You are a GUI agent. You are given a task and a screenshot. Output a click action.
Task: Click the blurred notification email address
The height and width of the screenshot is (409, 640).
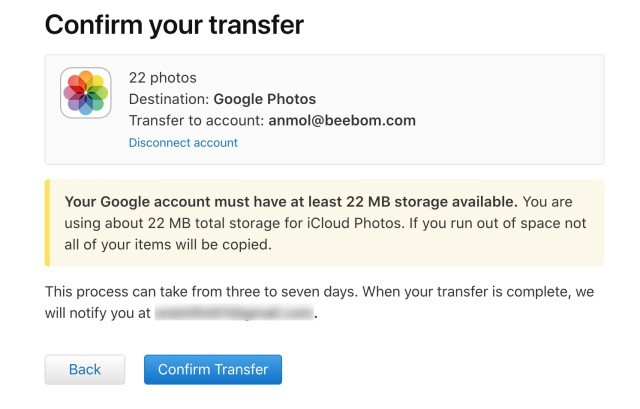click(234, 313)
